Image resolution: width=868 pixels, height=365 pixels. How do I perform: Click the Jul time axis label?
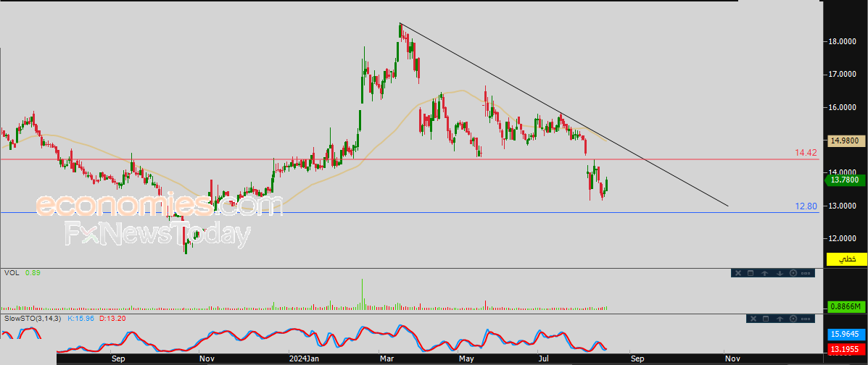point(544,359)
